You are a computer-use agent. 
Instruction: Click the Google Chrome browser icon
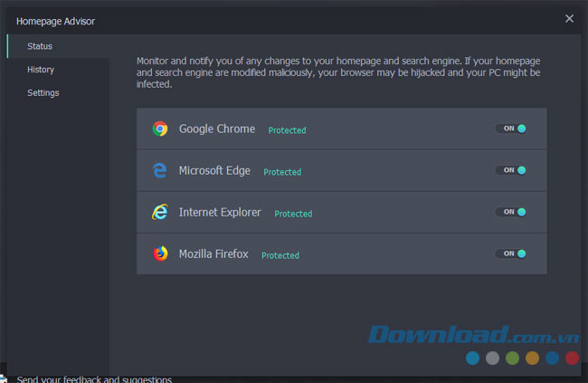[160, 129]
